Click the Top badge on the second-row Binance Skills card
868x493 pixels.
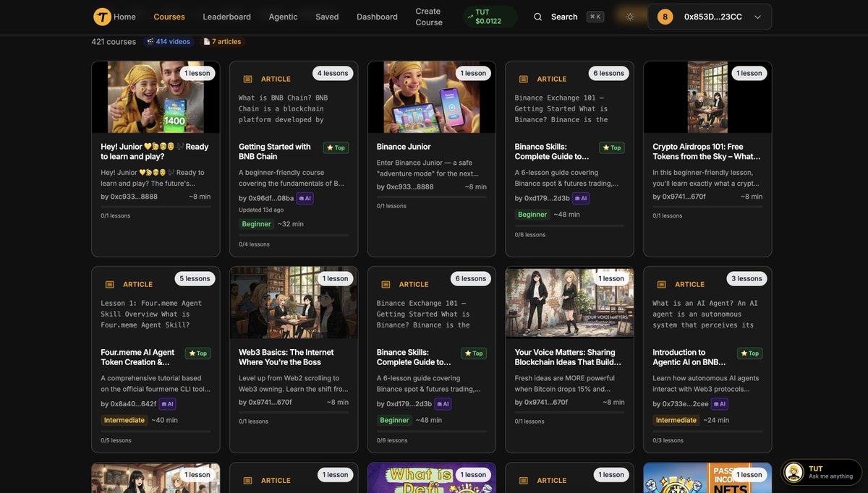[x=474, y=353]
